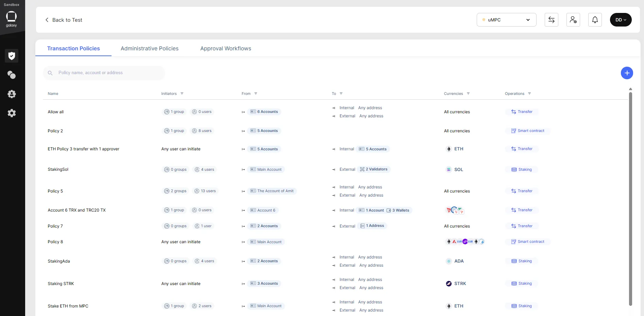Click the Name column header
644x316 pixels.
(x=53, y=94)
